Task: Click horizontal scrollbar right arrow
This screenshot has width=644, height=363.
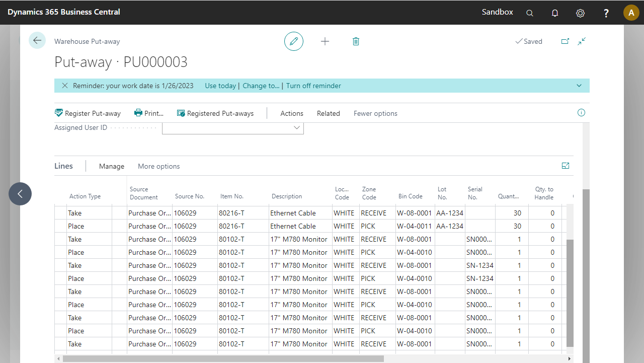Action: pos(570,359)
